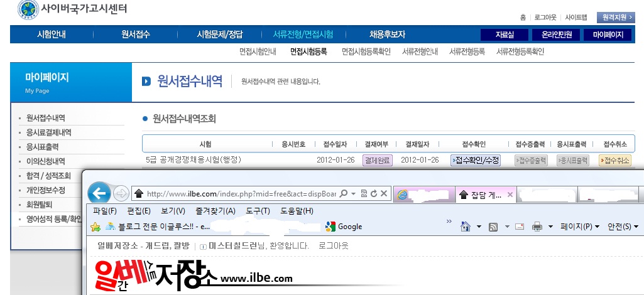
Task: Click the read mail envelope icon
Action: [520, 227]
